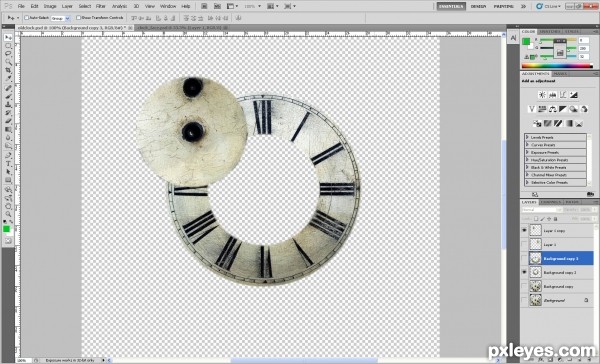The height and width of the screenshot is (364, 600).
Task: Click the Essentials workspace button
Action: tap(451, 6)
